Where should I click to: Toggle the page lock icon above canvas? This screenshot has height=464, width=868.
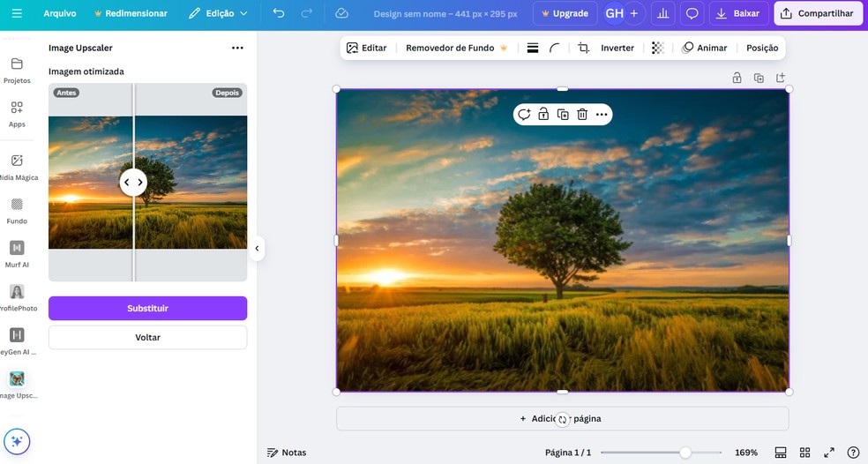point(737,78)
